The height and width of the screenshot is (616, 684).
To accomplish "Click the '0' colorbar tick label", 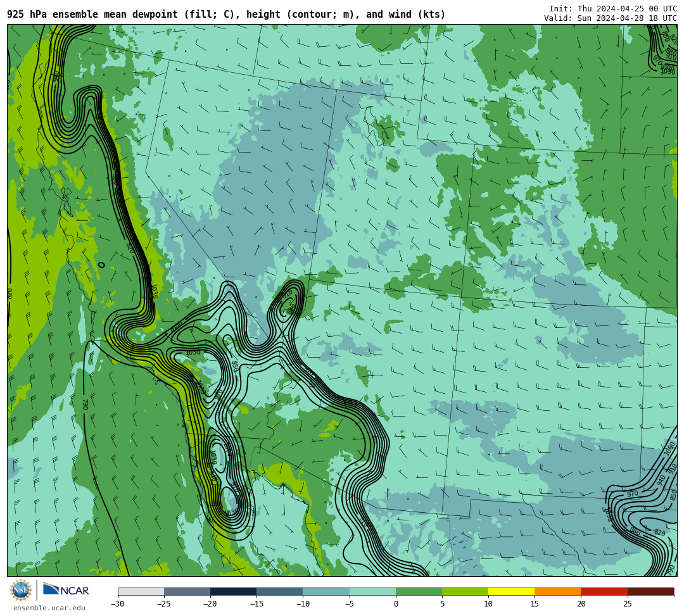I will pyautogui.click(x=396, y=604).
